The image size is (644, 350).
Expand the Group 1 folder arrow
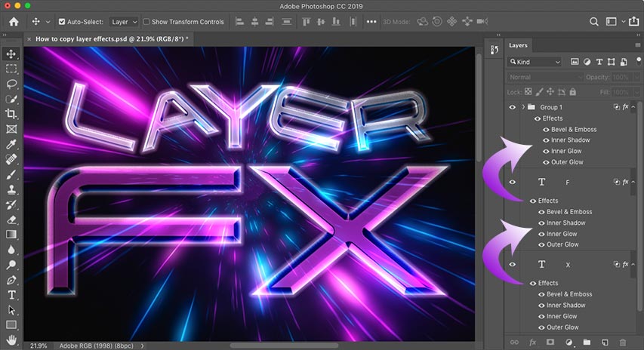523,107
